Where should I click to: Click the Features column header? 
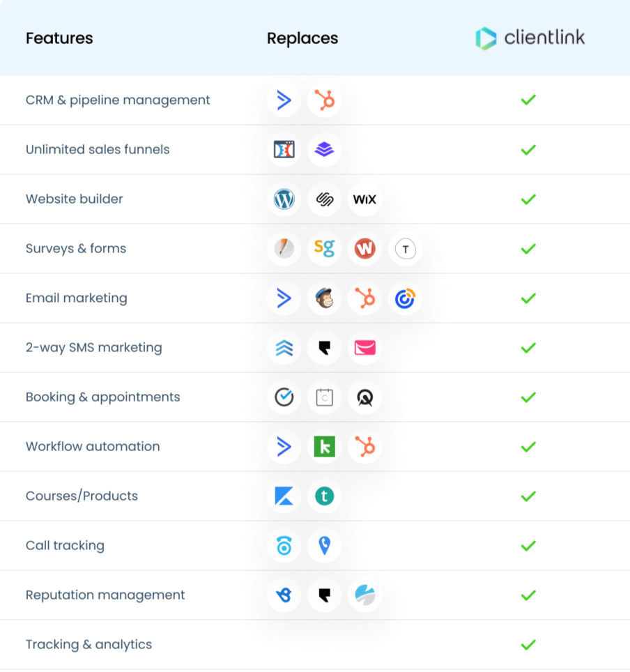59,38
